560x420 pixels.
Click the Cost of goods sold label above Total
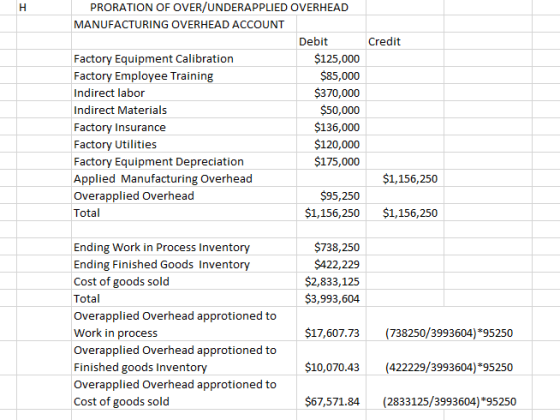[x=121, y=281]
